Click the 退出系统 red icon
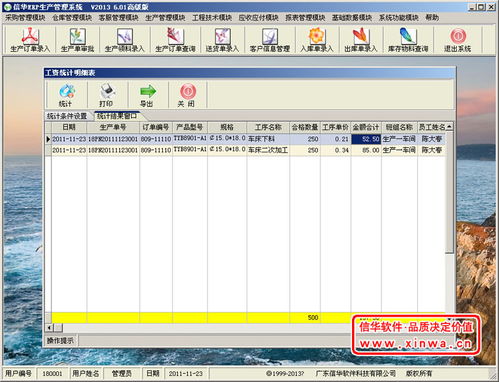Image resolution: width=499 pixels, height=382 pixels. click(458, 40)
